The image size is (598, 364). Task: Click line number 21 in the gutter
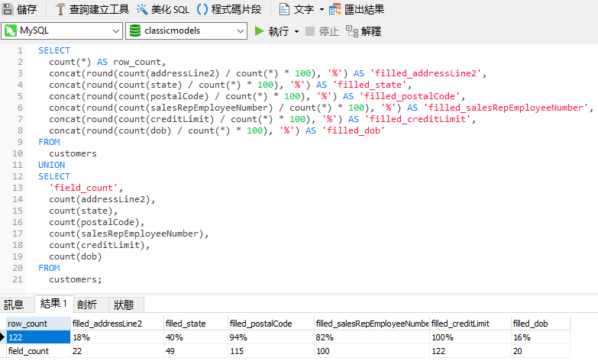coord(18,279)
